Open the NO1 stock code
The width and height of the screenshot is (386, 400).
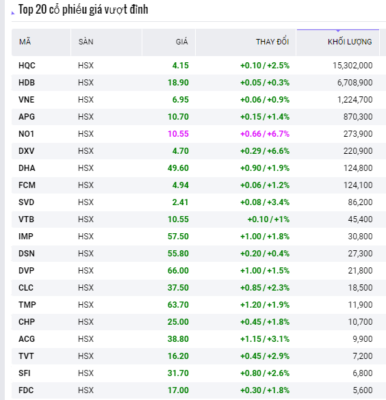coord(26,134)
